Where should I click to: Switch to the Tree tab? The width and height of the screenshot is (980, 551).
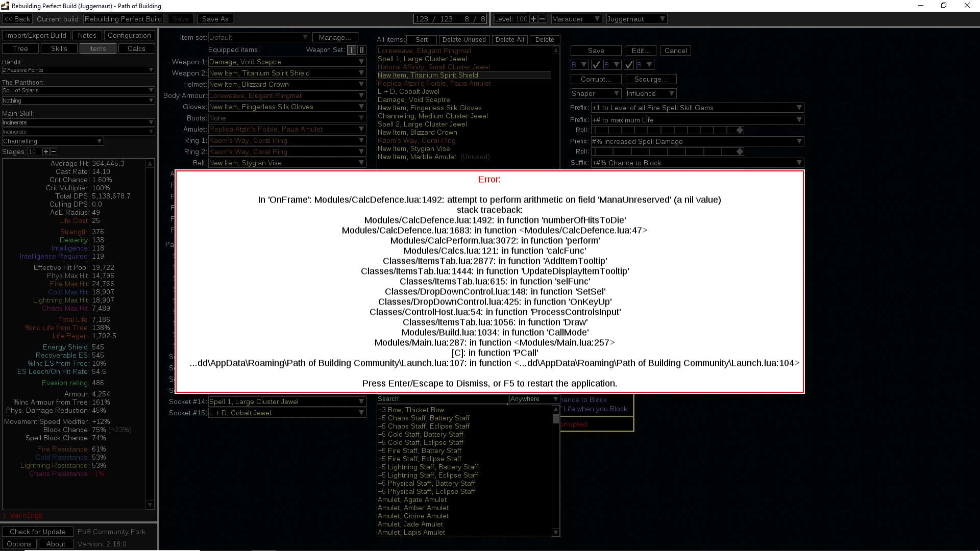[x=20, y=48]
